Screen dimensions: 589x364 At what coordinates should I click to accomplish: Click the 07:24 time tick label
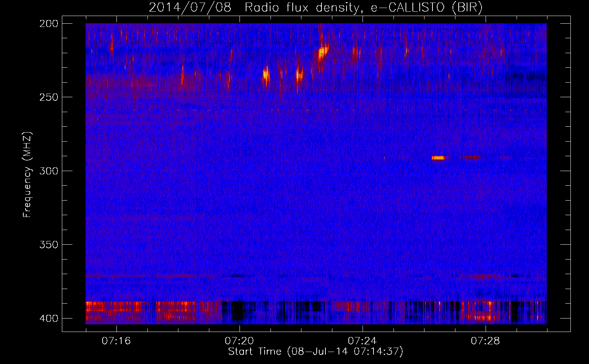(362, 341)
